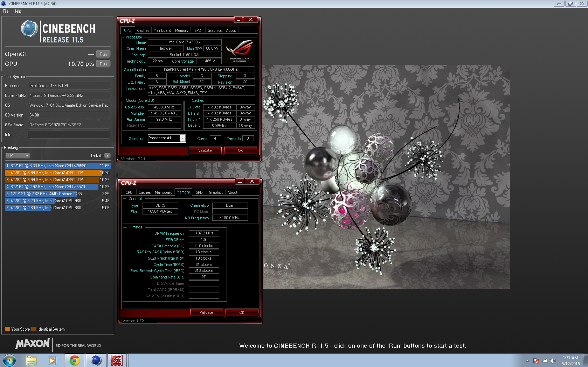Open Caches tab in lower CPU-Z window
The width and height of the screenshot is (588, 367).
[144, 192]
